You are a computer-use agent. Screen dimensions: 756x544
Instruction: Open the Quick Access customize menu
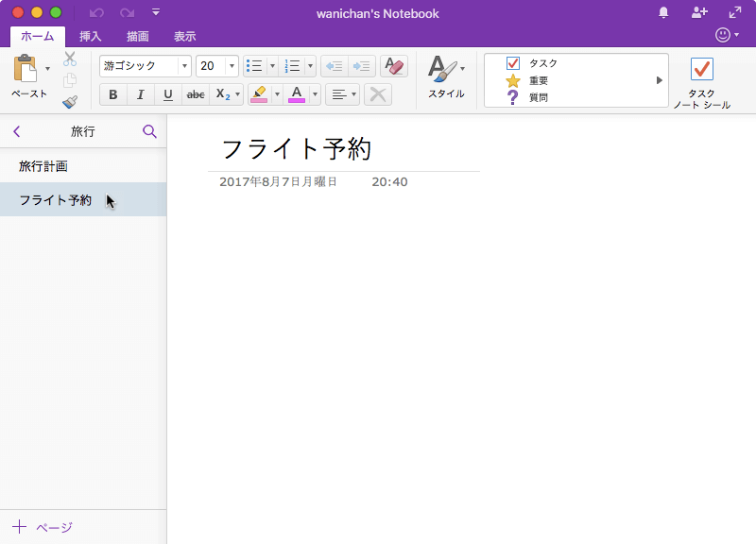[156, 12]
